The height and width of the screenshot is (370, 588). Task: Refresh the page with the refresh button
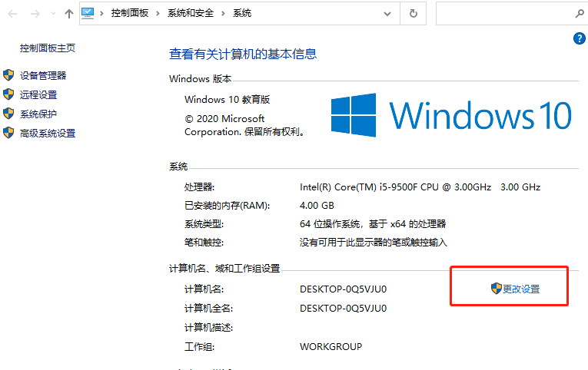click(414, 13)
